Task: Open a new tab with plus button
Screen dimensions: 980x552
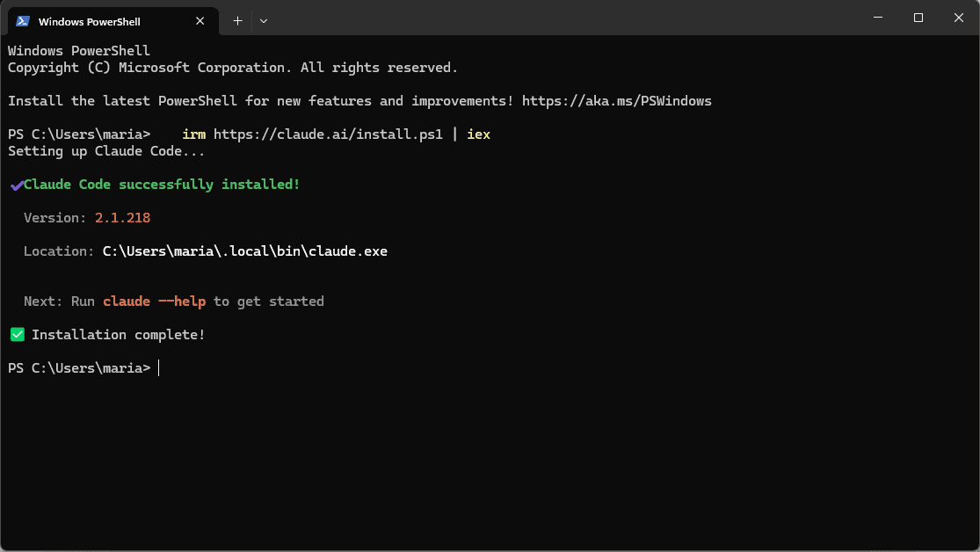Action: [x=237, y=21]
